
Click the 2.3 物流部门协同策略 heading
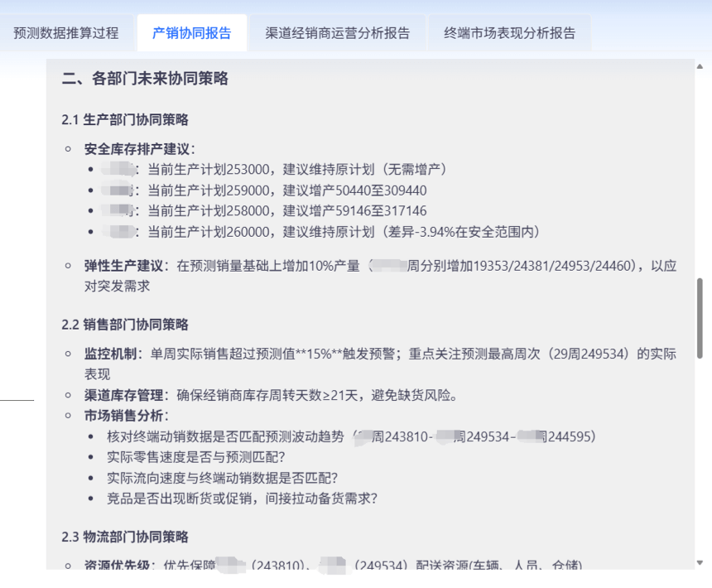(x=125, y=537)
